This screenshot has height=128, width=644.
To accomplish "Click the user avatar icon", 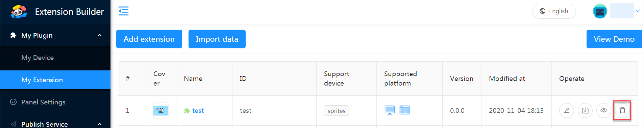I will (600, 11).
